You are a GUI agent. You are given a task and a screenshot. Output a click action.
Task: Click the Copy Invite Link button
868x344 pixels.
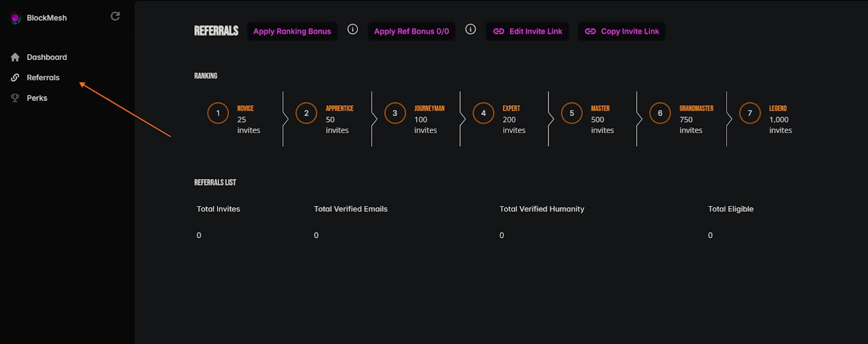622,31
